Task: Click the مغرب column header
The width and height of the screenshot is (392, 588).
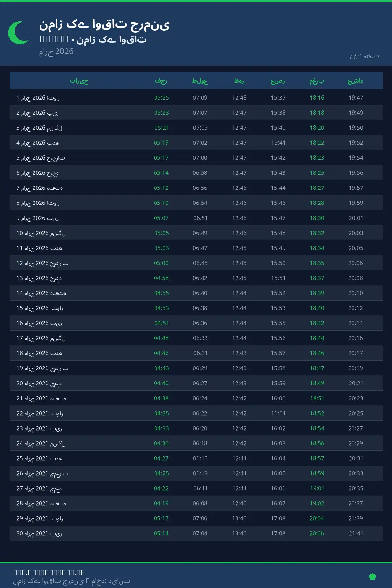Action: (317, 81)
